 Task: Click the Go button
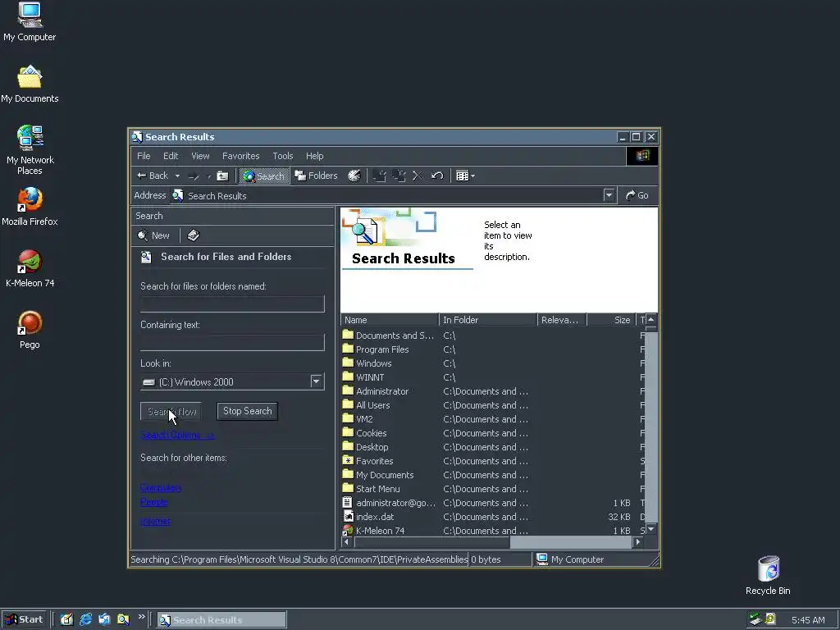[637, 195]
